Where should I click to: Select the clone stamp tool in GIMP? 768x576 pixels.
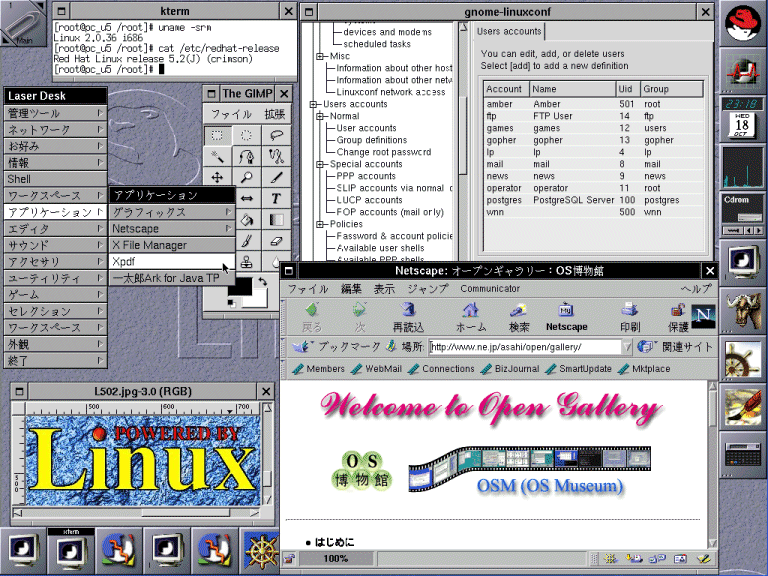[247, 262]
